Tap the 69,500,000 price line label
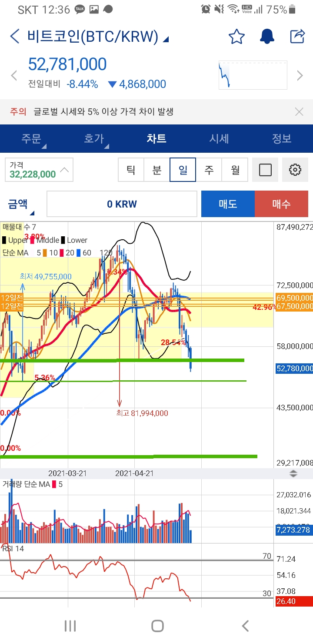The image size is (313, 644). point(294,298)
